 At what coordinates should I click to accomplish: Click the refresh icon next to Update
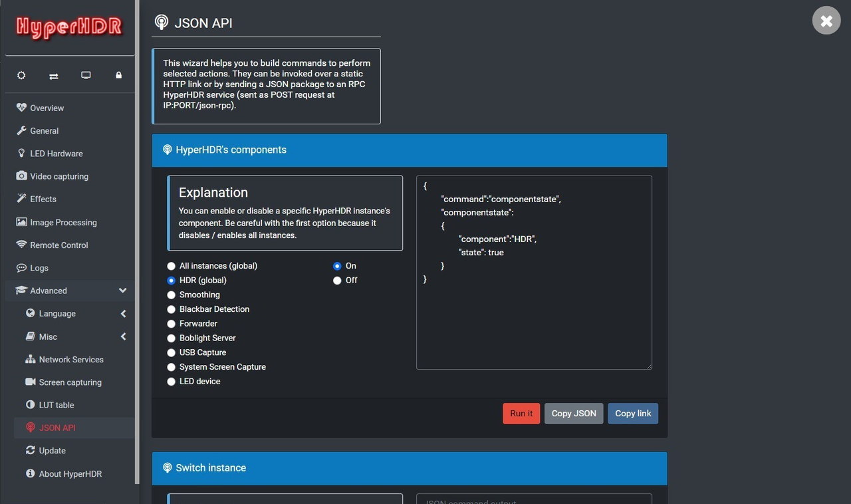pyautogui.click(x=30, y=450)
